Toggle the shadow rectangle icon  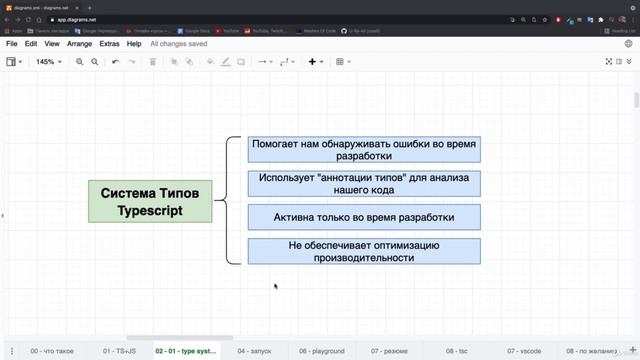click(241, 62)
